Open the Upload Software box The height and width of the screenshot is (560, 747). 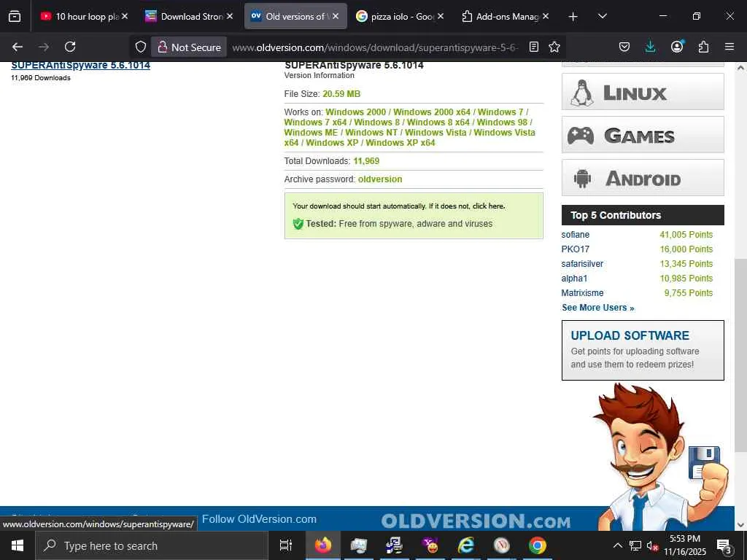(x=643, y=350)
